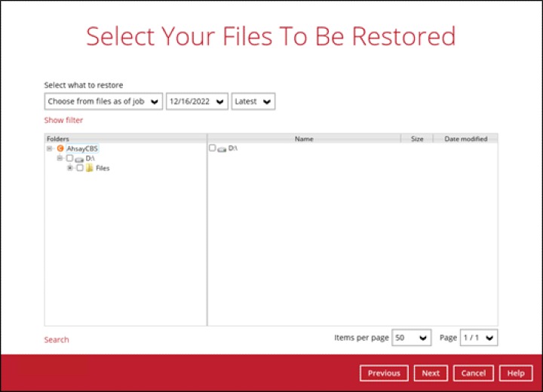
Task: Open the Latest job time dropdown
Action: [253, 102]
